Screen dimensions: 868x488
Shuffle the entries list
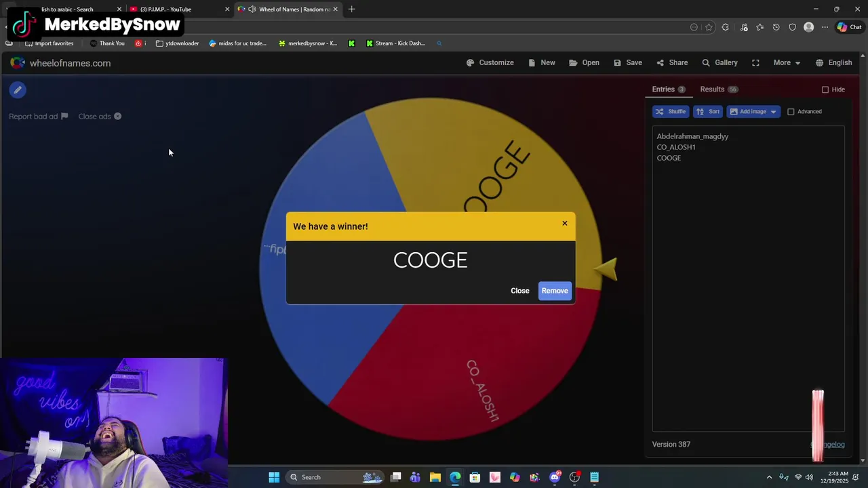pyautogui.click(x=670, y=112)
